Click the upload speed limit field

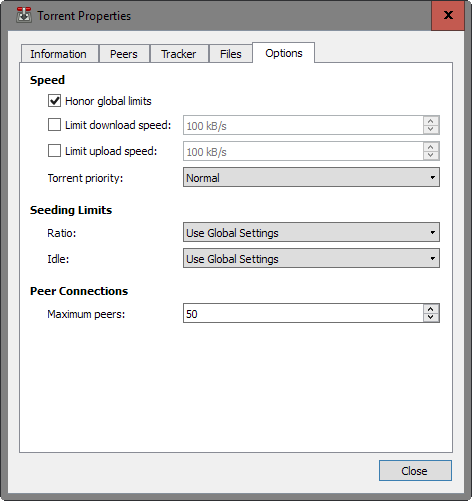[x=303, y=151]
